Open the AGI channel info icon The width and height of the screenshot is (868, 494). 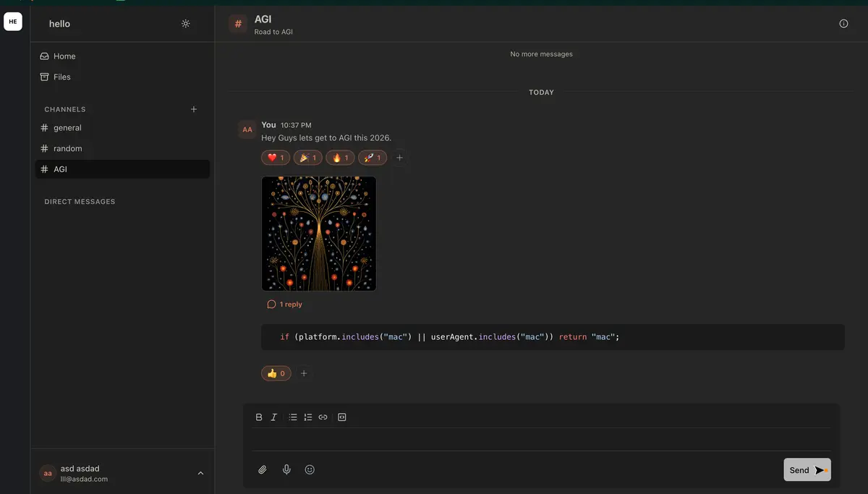tap(843, 22)
